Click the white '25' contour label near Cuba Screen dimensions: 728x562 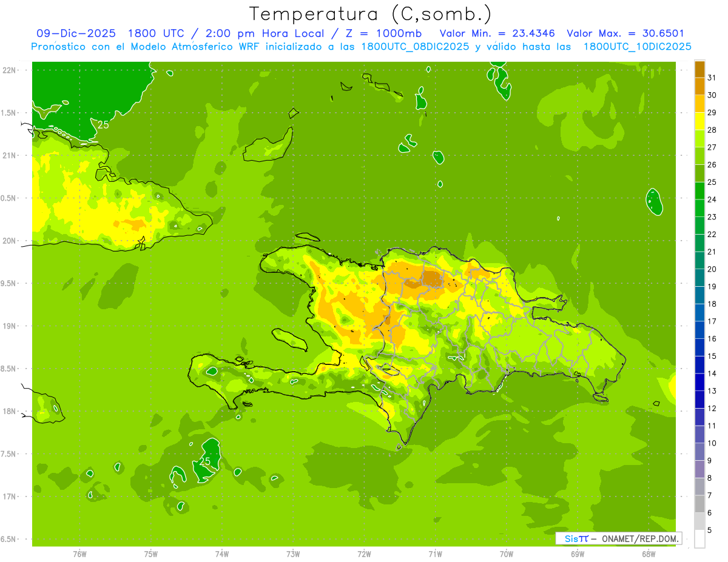point(103,125)
